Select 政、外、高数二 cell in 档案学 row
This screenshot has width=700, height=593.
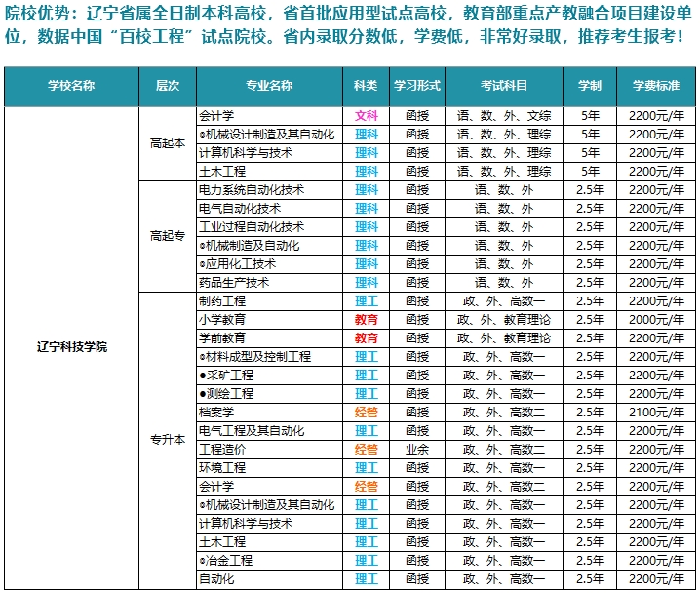504,413
